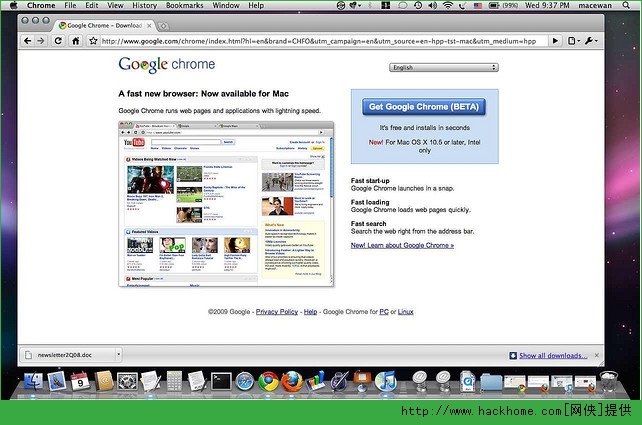Click the Time Machine menu bar icon

pyautogui.click(x=418, y=5)
